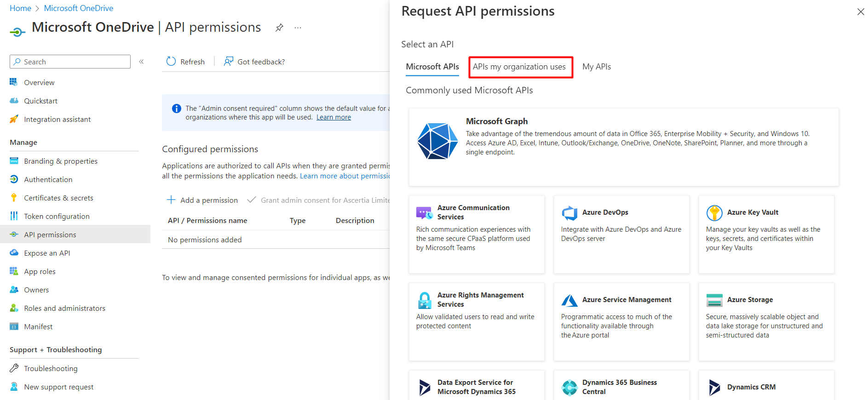
Task: Click the Azure Communication Services card title
Action: tap(473, 212)
